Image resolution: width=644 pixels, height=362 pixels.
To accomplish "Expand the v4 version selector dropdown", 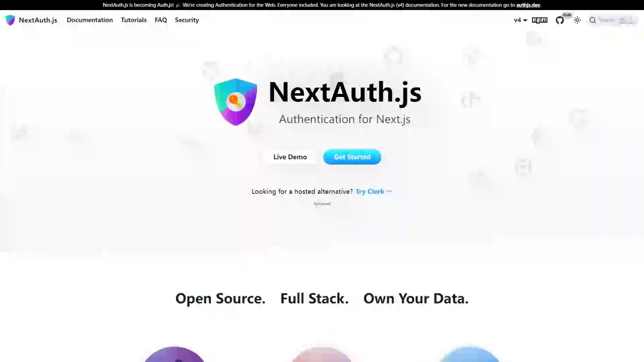I will tap(520, 20).
